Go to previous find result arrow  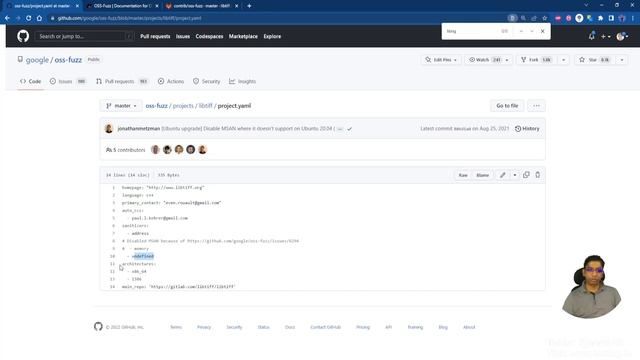tap(521, 31)
